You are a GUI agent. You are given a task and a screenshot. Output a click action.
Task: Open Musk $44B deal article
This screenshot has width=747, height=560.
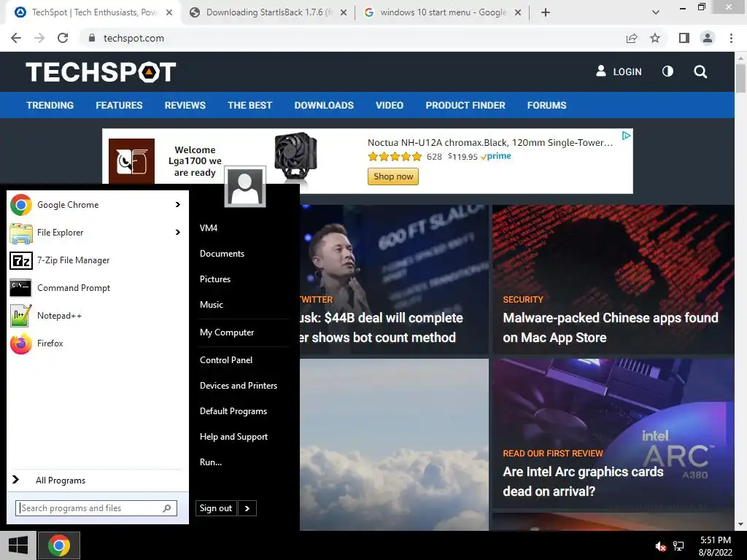point(381,327)
